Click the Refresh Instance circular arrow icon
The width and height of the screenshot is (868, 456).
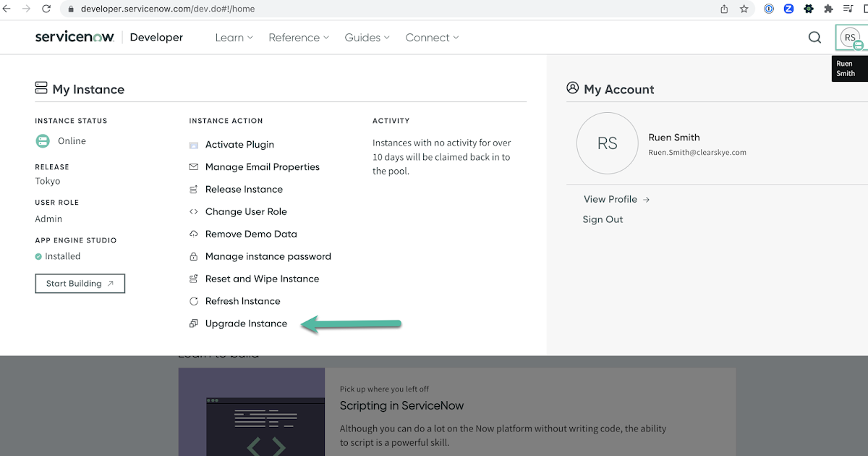click(x=193, y=301)
